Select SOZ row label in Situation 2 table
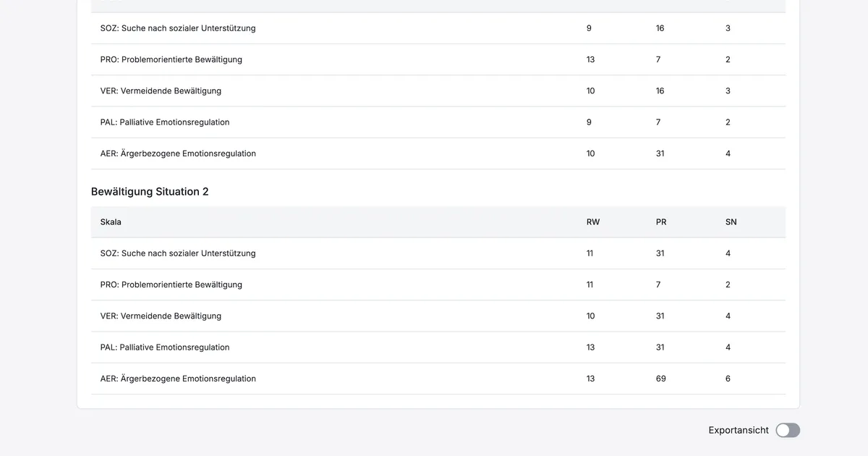The height and width of the screenshot is (456, 868). pos(178,253)
